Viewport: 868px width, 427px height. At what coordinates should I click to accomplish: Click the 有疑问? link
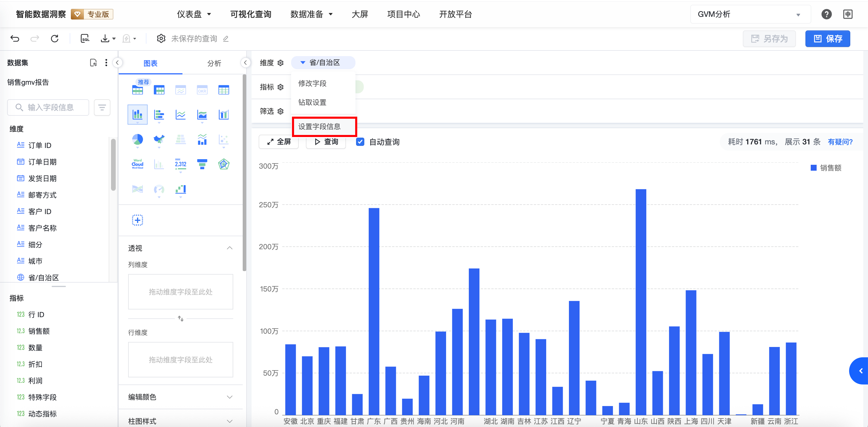coord(840,142)
